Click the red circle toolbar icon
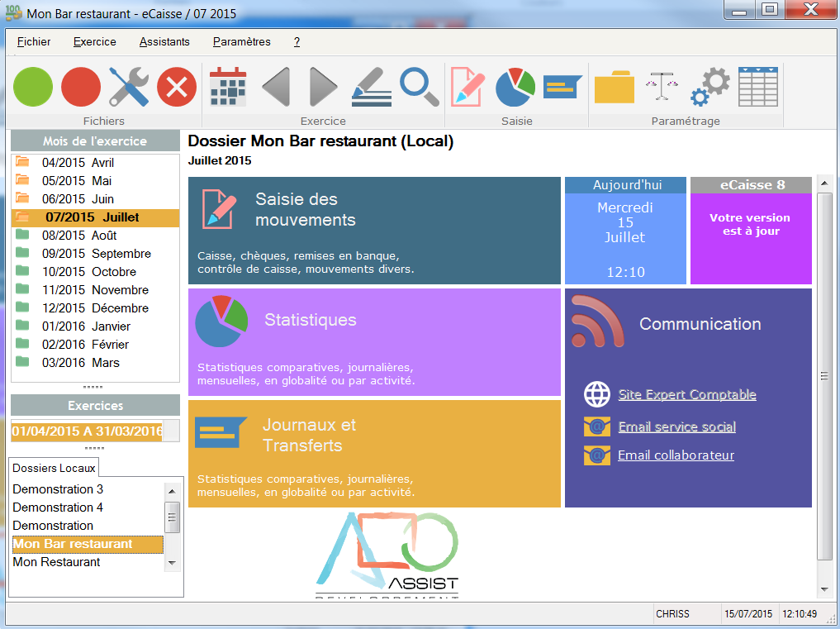This screenshot has width=840, height=629. (x=81, y=87)
